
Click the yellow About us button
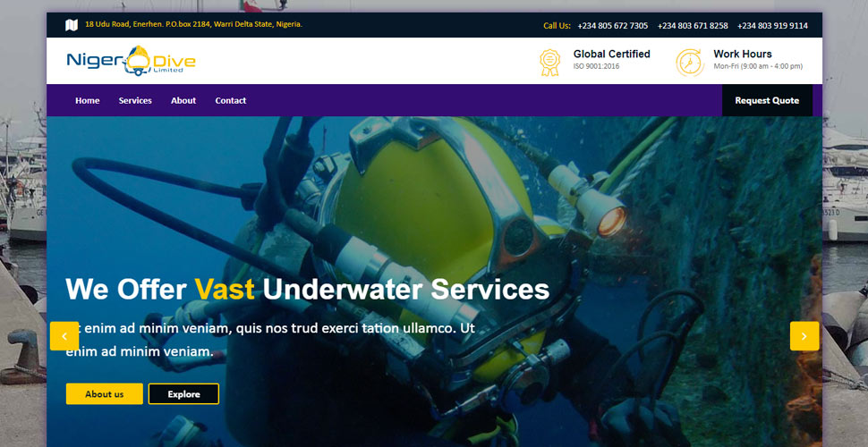(104, 394)
